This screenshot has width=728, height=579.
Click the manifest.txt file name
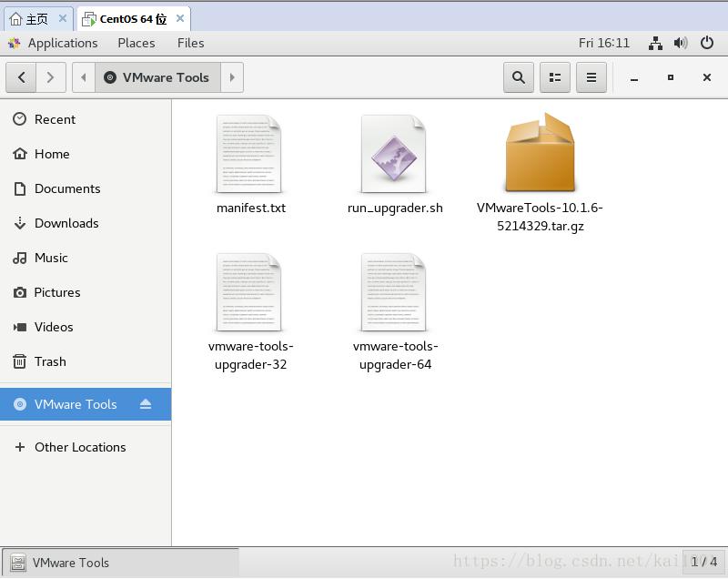tap(251, 208)
